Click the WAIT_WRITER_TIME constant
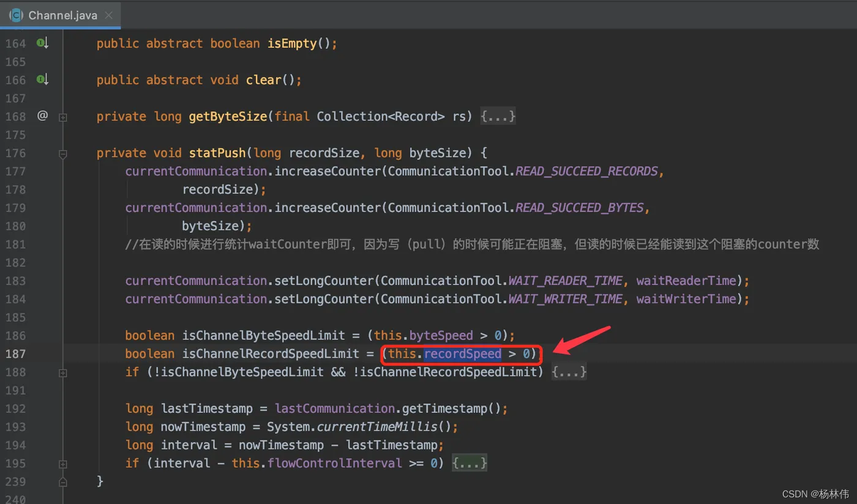 566,299
